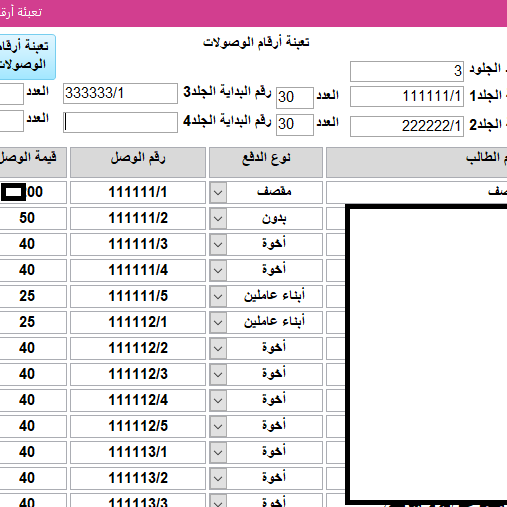This screenshot has height=507, width=507.
Task: Click the empty العدد field beside الجلد4
Action: [x=11, y=121]
